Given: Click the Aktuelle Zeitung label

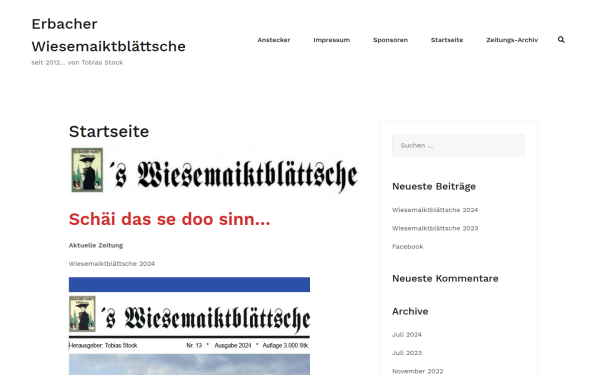Looking at the screenshot, I should [x=96, y=245].
